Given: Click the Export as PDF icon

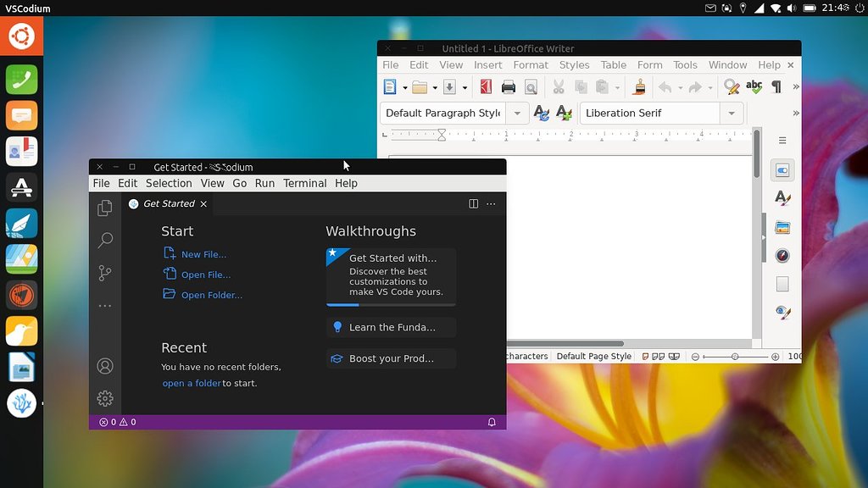Looking at the screenshot, I should [x=486, y=87].
